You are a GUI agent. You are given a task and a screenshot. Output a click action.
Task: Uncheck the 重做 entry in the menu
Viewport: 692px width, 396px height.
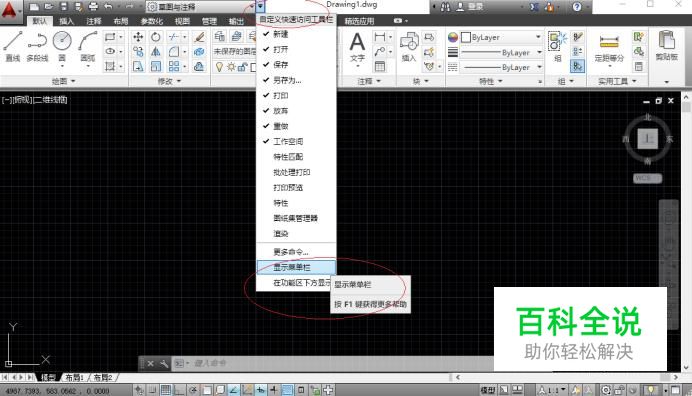(x=296, y=126)
